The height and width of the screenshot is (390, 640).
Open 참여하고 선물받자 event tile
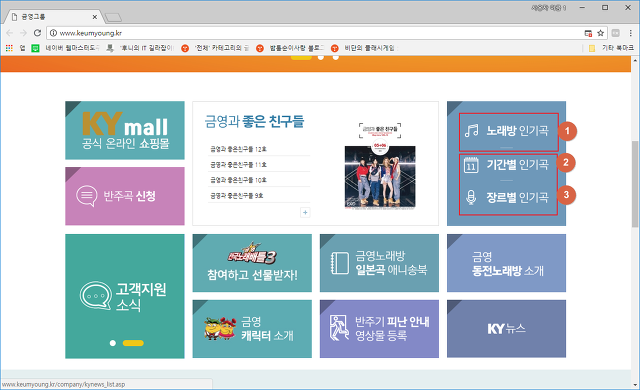pos(252,263)
